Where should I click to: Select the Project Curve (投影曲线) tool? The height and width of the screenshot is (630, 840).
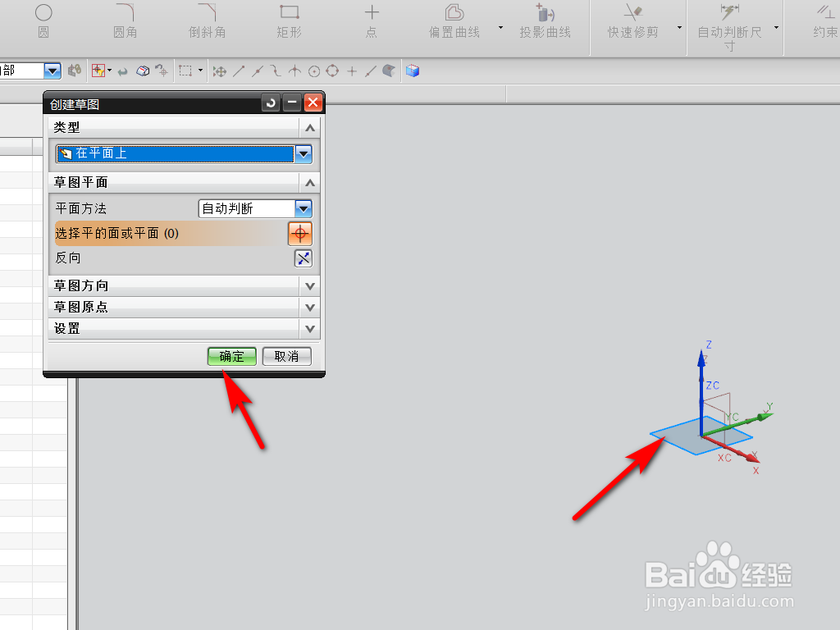pyautogui.click(x=545, y=21)
